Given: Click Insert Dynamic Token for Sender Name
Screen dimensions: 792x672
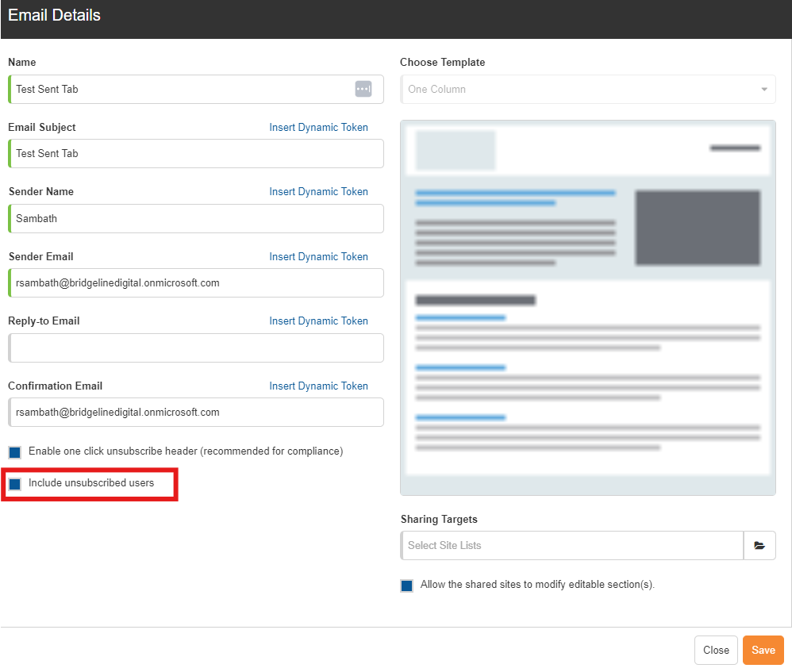Looking at the screenshot, I should [x=318, y=192].
